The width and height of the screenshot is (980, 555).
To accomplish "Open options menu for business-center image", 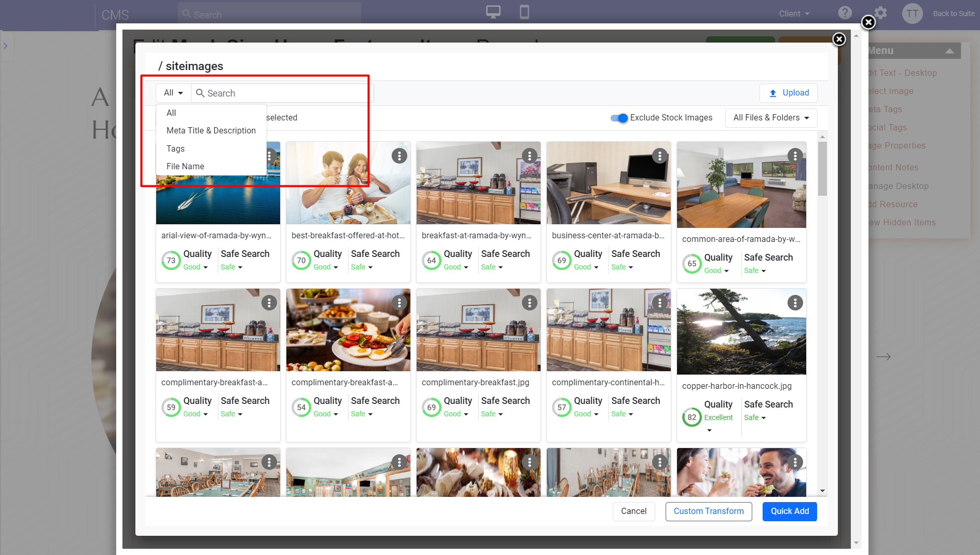I will pyautogui.click(x=659, y=156).
